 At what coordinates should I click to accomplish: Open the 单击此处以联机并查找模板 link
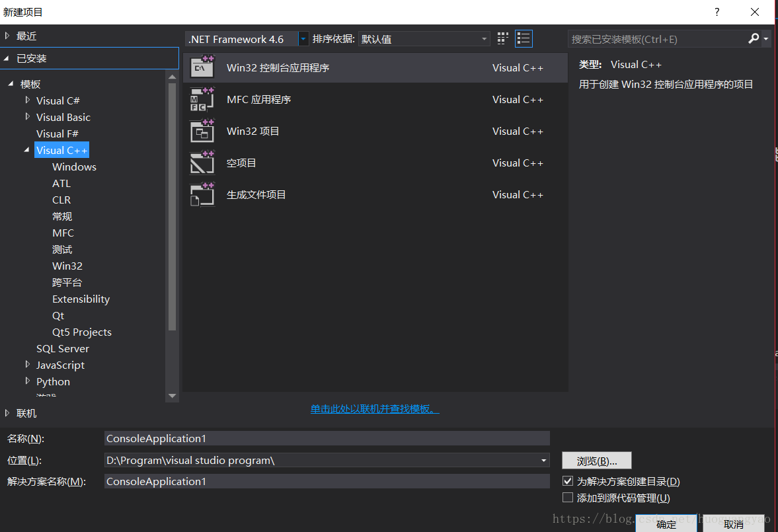click(x=375, y=409)
